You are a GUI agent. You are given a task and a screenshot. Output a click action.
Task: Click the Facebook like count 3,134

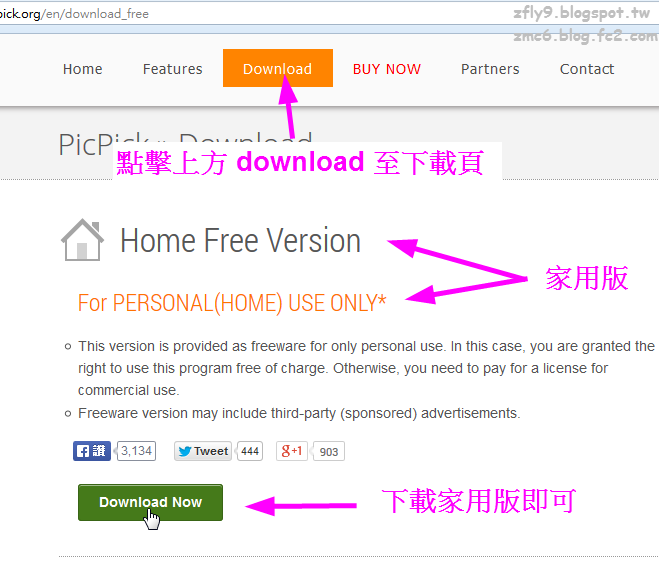click(x=136, y=451)
